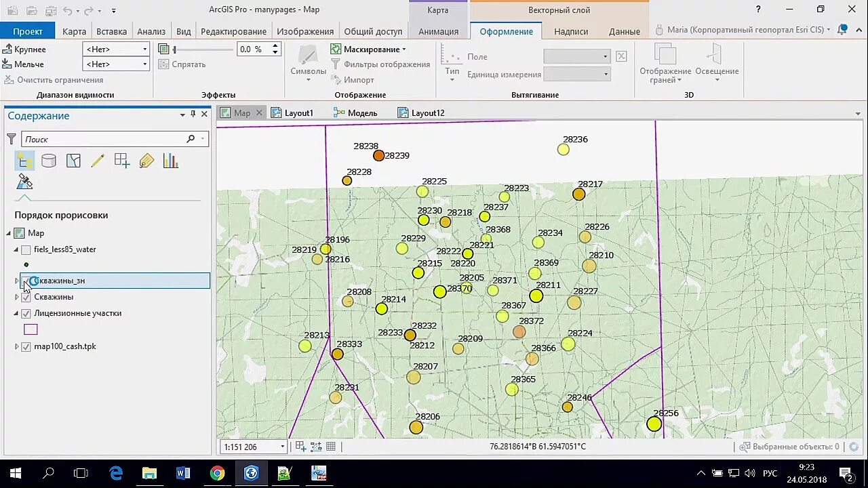Click the grid icon in map status bar
868x488 pixels.
[x=331, y=447]
